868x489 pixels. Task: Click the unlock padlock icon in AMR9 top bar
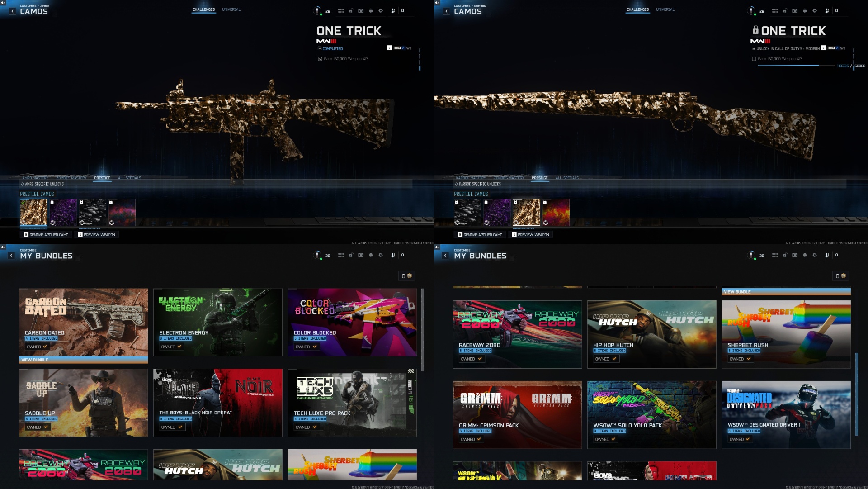(x=351, y=11)
